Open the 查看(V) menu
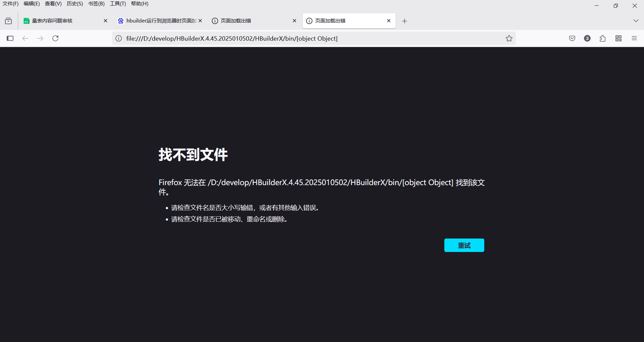Image resolution: width=644 pixels, height=342 pixels. click(53, 4)
